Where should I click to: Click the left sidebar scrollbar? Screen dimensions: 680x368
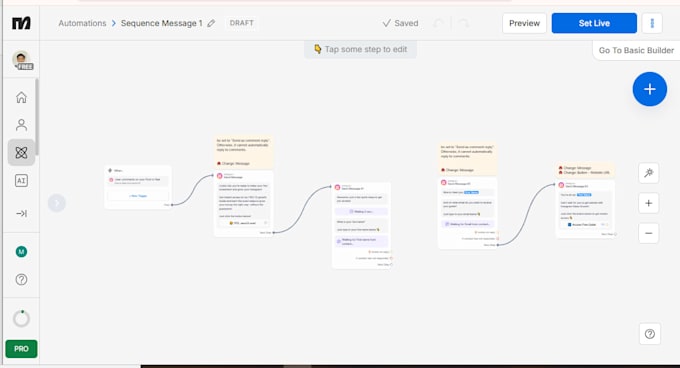tap(37, 116)
